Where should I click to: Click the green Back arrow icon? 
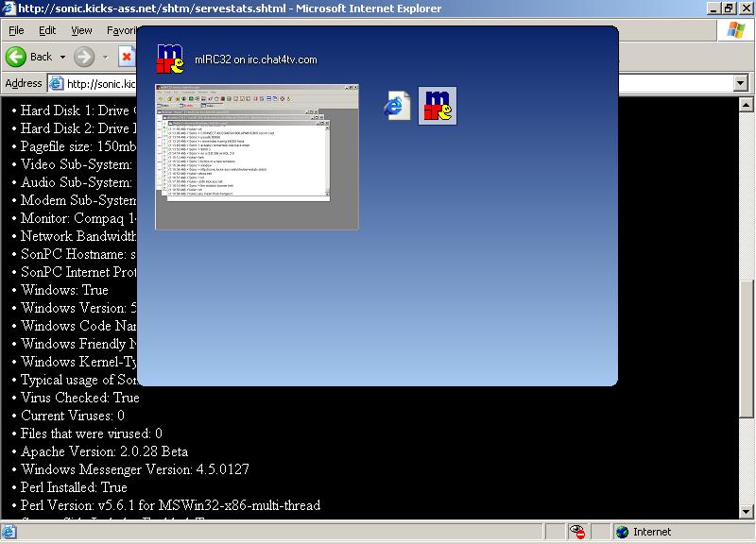[16, 57]
